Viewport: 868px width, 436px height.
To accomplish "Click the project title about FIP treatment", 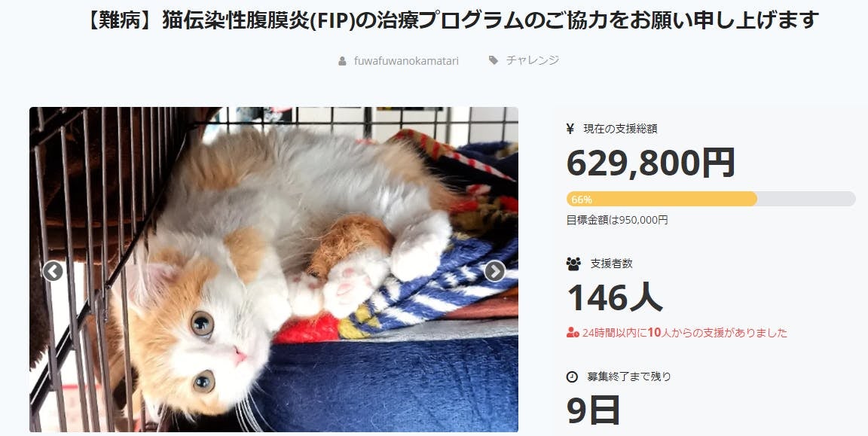I will click(454, 20).
